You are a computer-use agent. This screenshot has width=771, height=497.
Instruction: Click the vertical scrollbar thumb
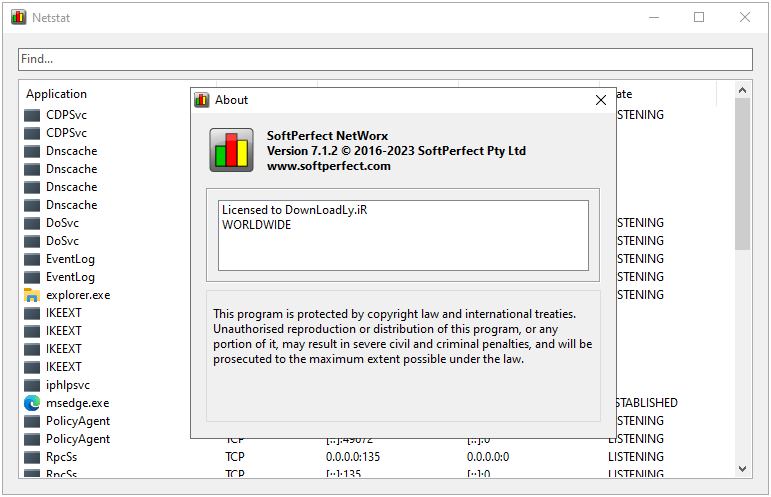(x=742, y=174)
